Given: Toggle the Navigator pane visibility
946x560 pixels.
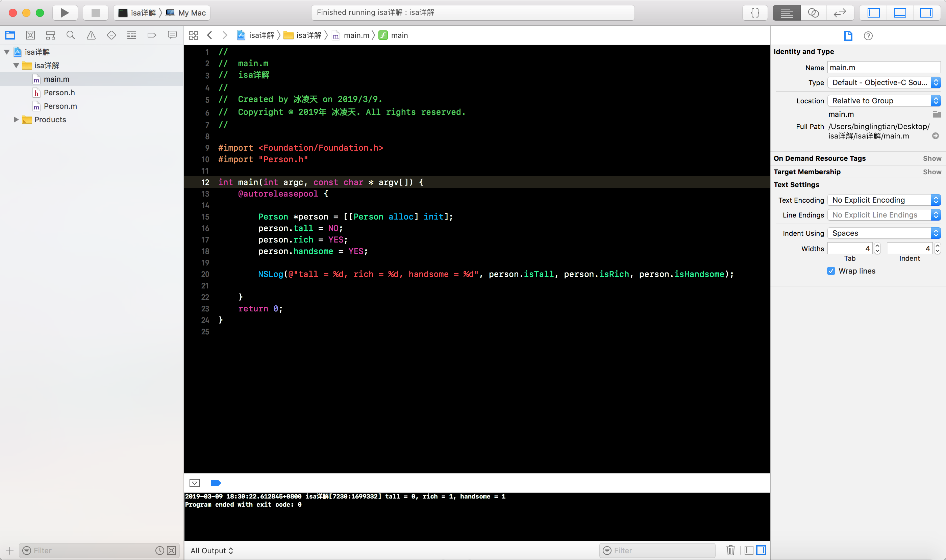Looking at the screenshot, I should 873,13.
